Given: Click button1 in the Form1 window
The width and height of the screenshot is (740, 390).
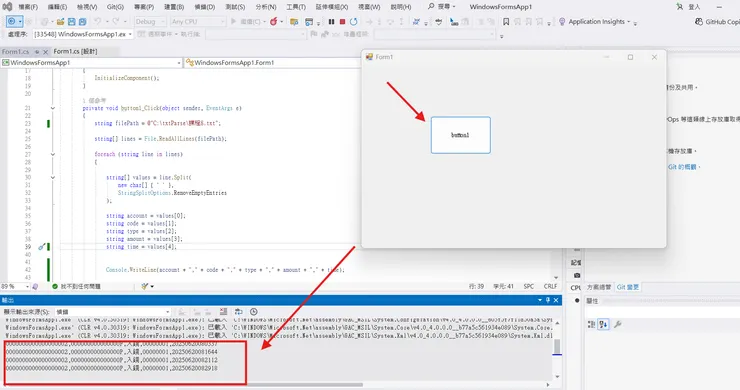Looking at the screenshot, I should [x=461, y=135].
